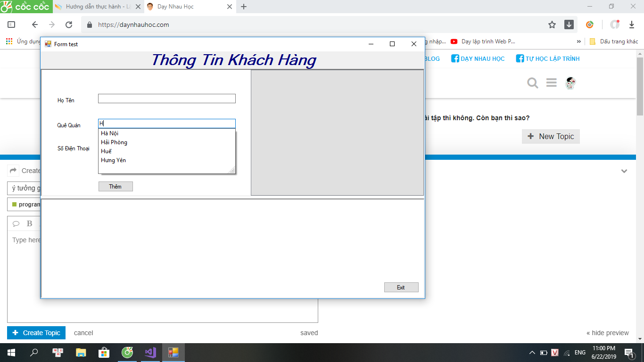Viewport: 644px width, 362px height.
Task: Open the hamburger menu icon on site
Action: point(551,83)
